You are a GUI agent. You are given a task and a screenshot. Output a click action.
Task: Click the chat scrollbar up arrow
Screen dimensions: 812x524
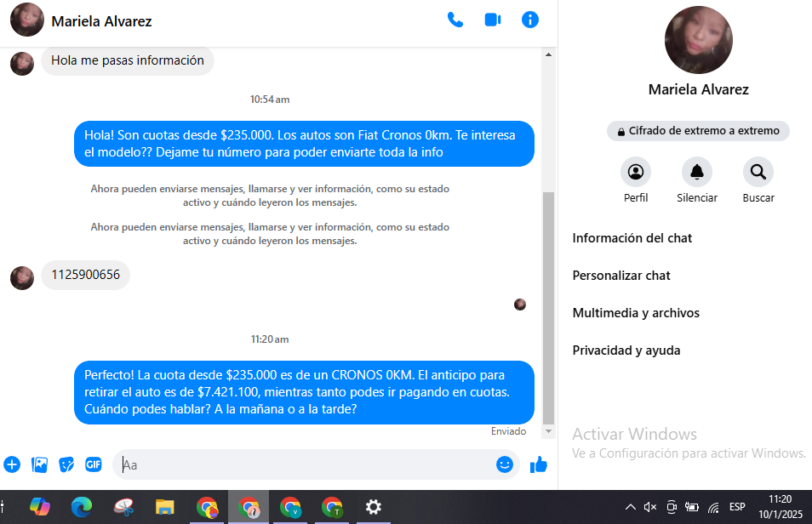(x=548, y=54)
